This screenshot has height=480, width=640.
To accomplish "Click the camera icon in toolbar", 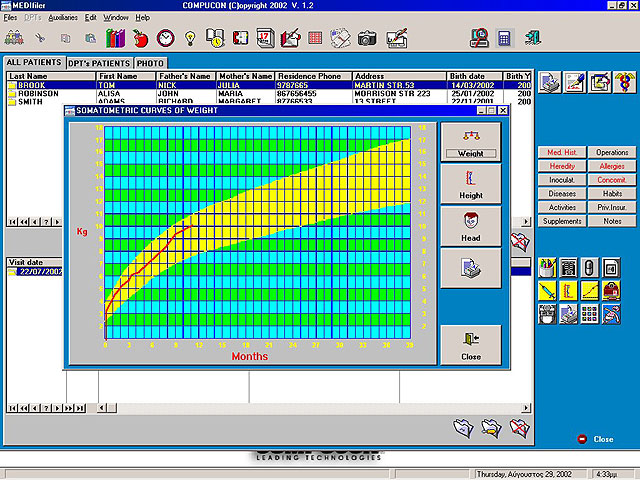I will pos(367,39).
